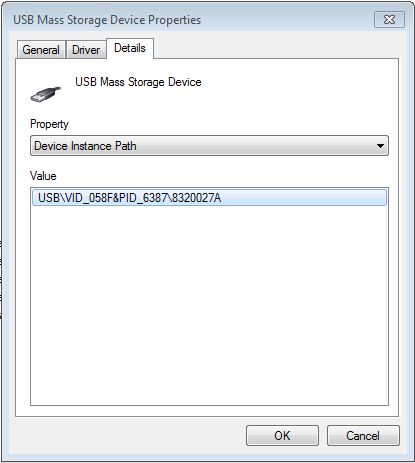Select the Details tab
The width and height of the screenshot is (415, 463).
(x=130, y=48)
